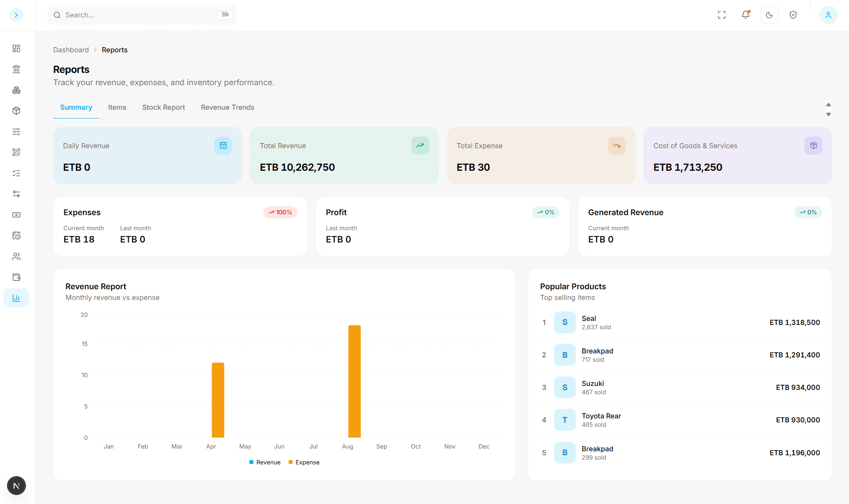Focus the Search input field
This screenshot has width=849, height=504.
point(142,15)
